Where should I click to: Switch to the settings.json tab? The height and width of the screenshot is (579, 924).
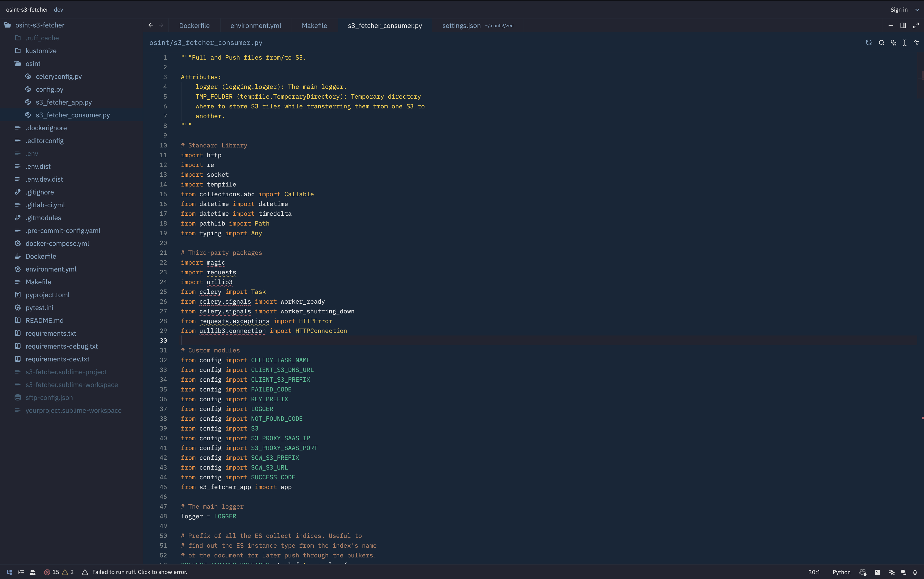point(461,26)
